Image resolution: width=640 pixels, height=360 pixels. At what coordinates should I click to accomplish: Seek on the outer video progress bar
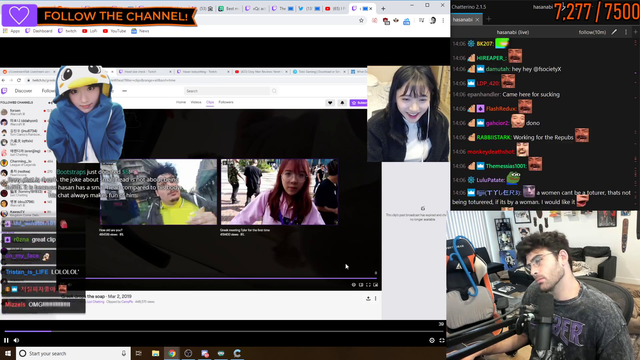click(224, 331)
